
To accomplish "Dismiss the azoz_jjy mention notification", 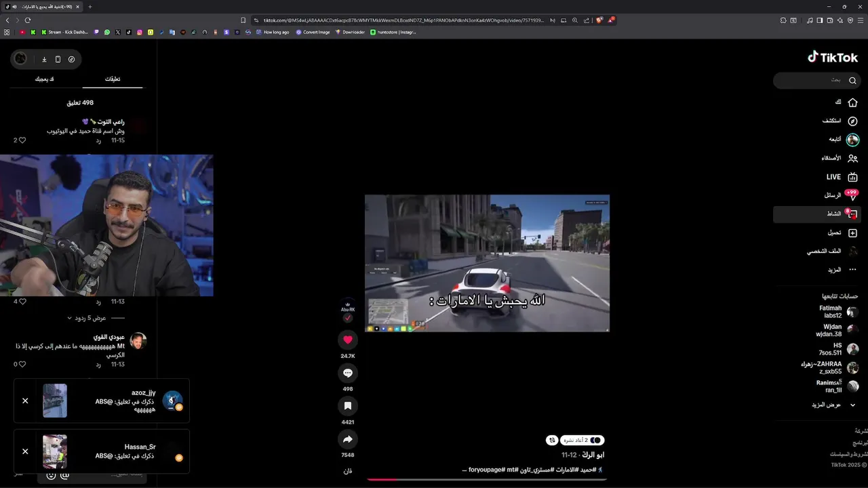I will click(x=25, y=401).
